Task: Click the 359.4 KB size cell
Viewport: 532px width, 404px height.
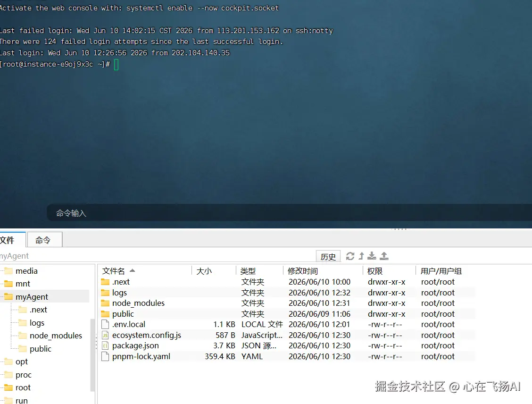Action: [x=220, y=356]
